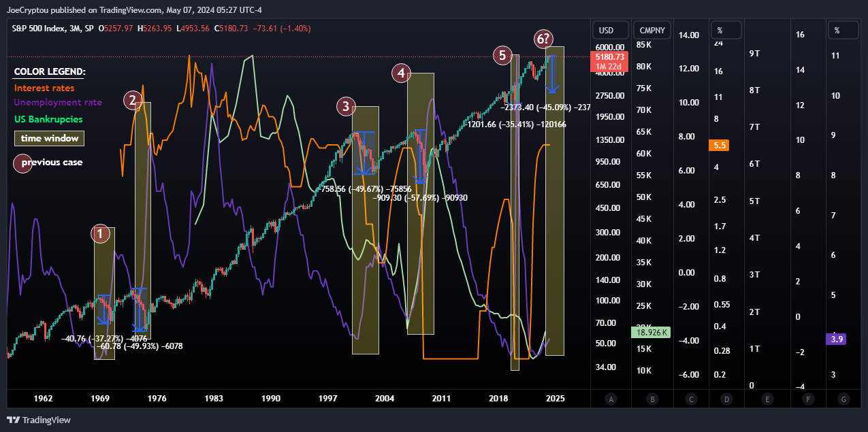
Task: Click the orange 5.5 value label
Action: [720, 145]
